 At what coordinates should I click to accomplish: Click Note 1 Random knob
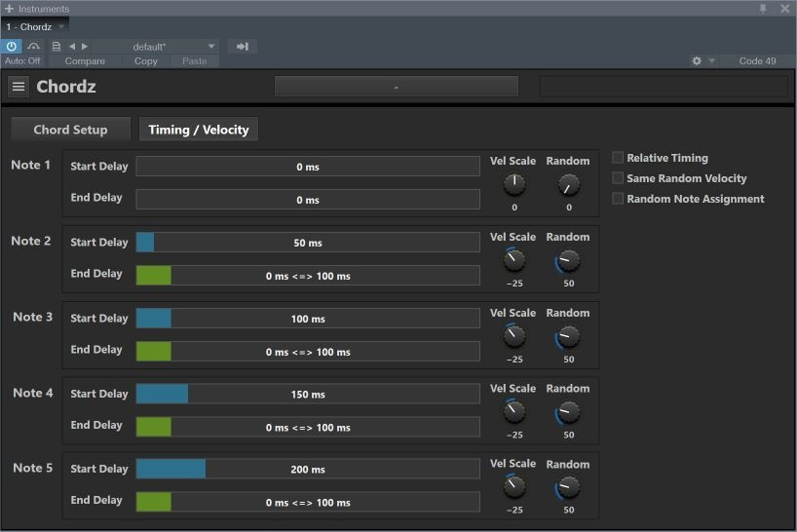coord(569,184)
